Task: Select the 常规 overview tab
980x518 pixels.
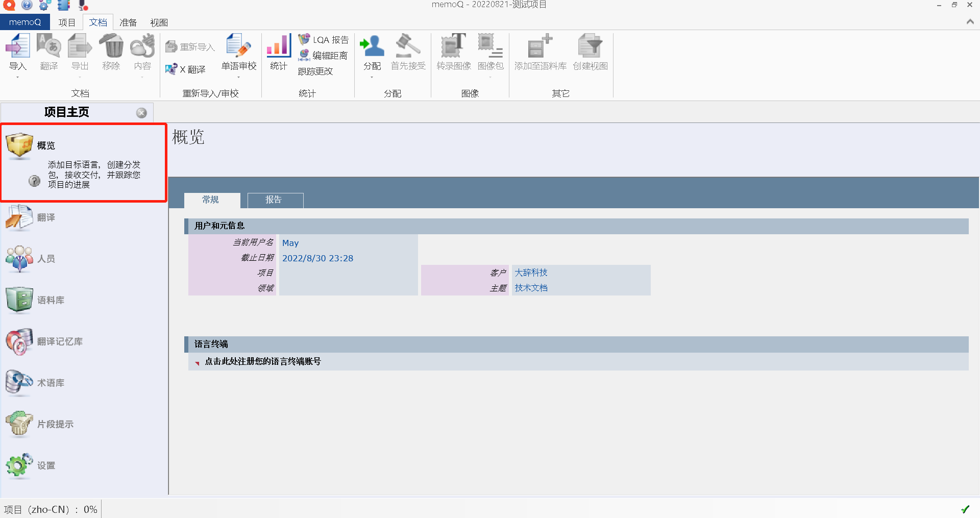Action: [x=211, y=200]
